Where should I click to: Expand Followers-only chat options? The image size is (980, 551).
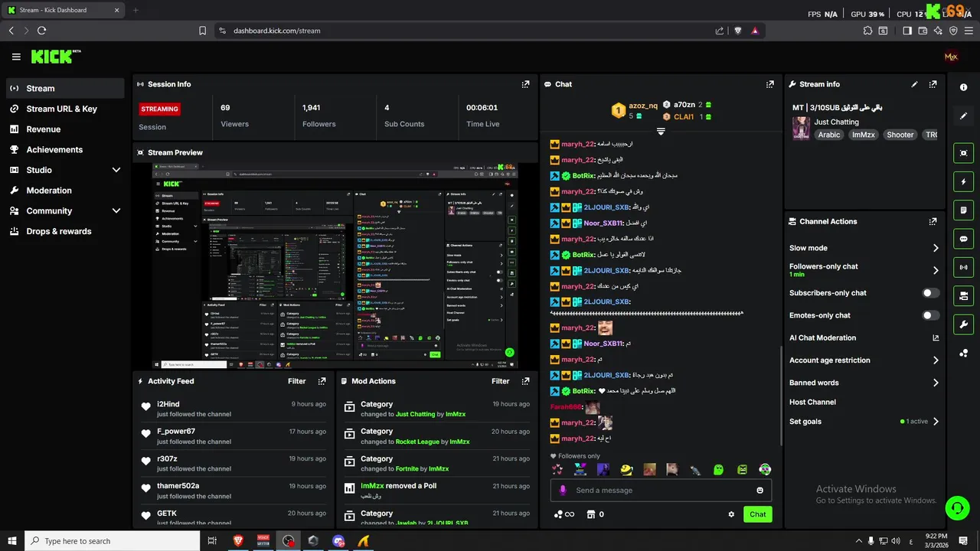point(936,270)
